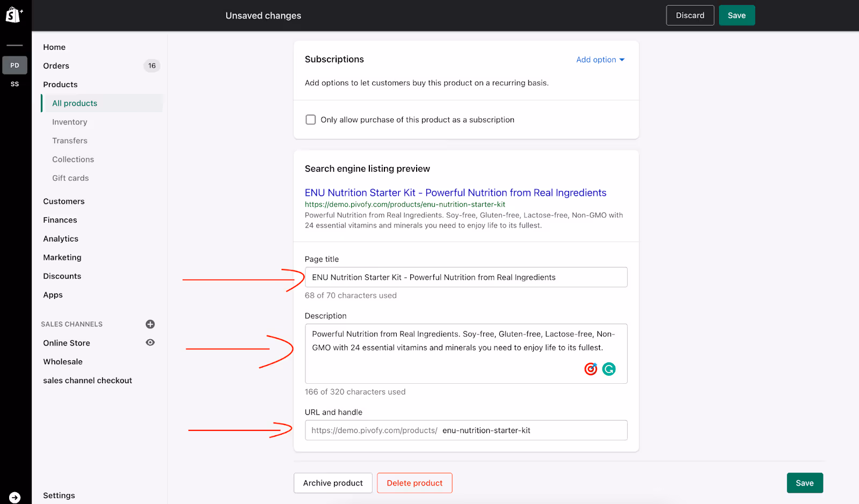
Task: Open Wholesale channel
Action: (x=63, y=362)
